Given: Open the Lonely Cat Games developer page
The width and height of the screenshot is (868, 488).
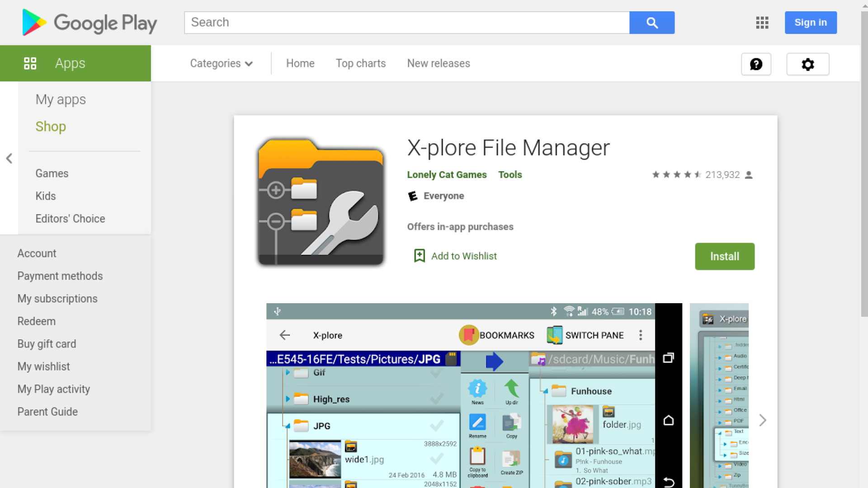Looking at the screenshot, I should 447,175.
